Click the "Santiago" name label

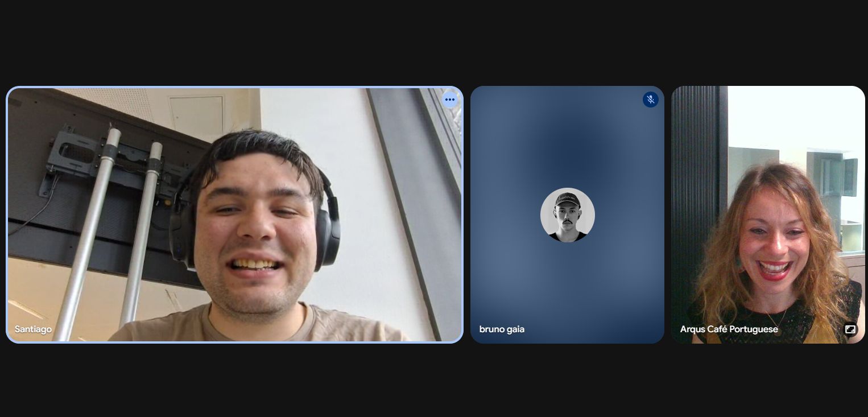(33, 329)
